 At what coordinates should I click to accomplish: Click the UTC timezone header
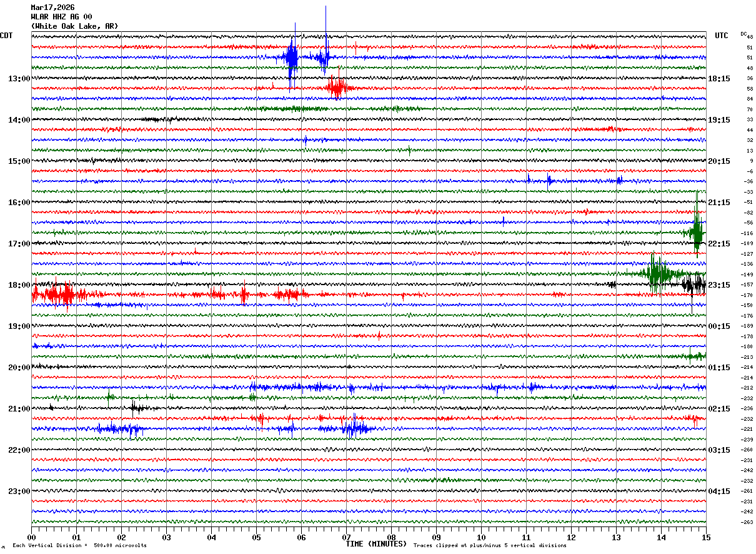(722, 36)
